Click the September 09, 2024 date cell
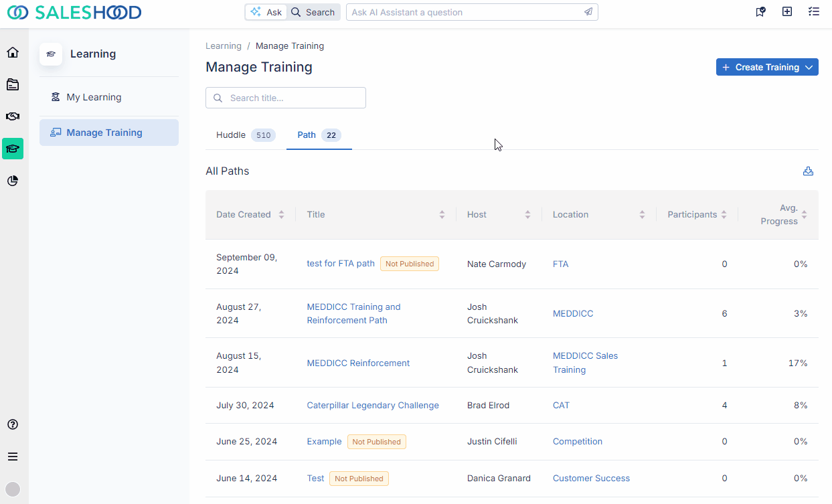This screenshot has height=504, width=832. 246,264
